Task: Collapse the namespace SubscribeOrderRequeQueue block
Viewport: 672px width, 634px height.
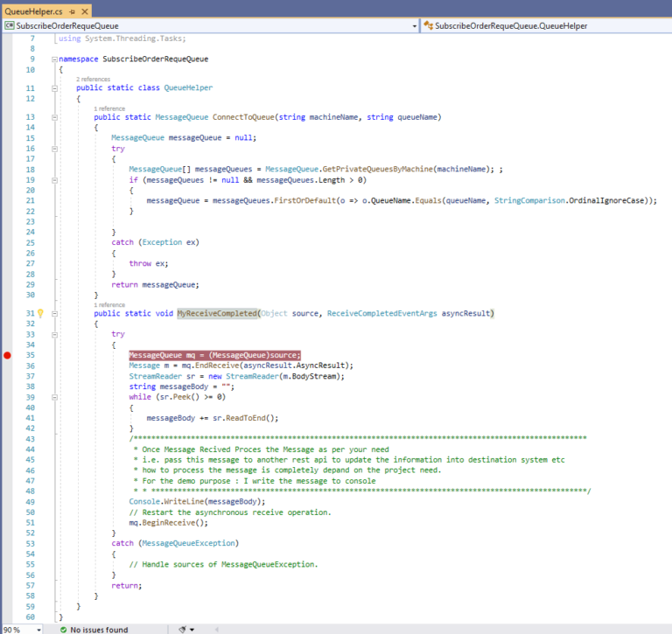Action: [x=55, y=59]
